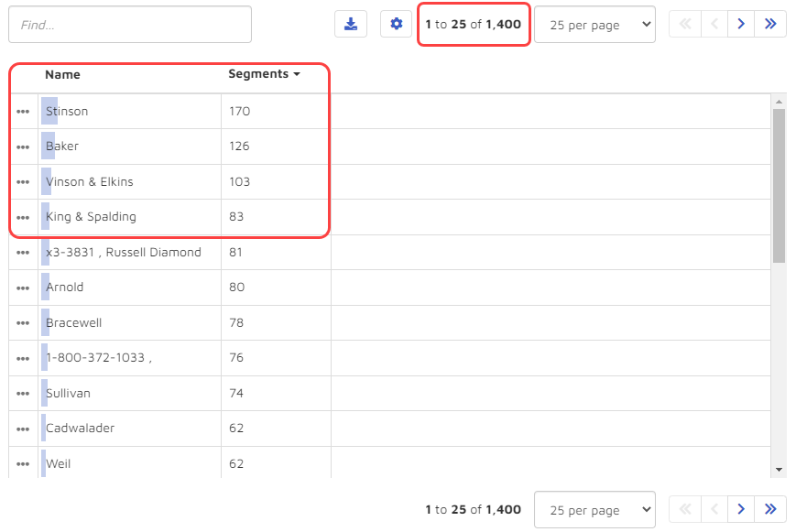
Task: Click the download export icon
Action: coord(351,24)
